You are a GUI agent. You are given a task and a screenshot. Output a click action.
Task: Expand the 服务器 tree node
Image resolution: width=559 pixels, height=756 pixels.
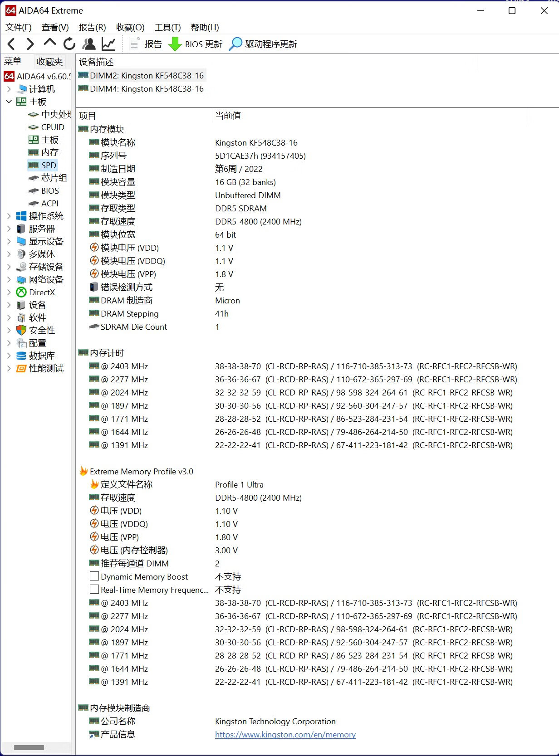(x=9, y=229)
